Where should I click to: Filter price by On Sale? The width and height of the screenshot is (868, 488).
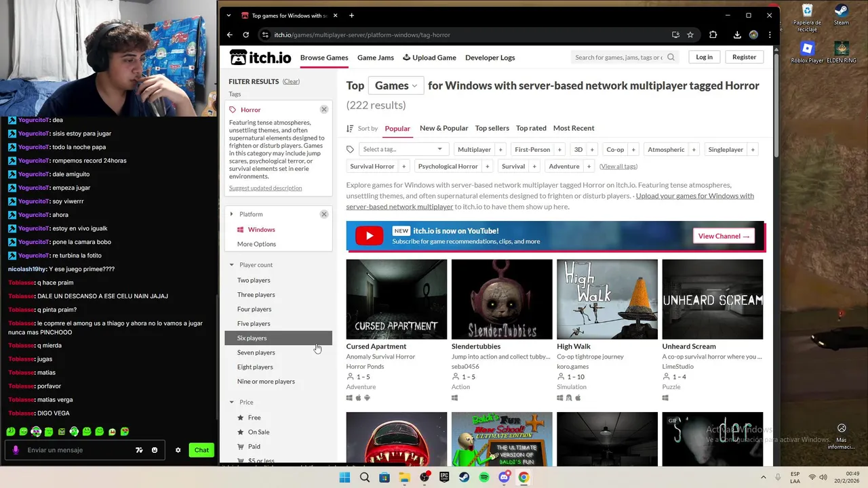click(x=258, y=432)
